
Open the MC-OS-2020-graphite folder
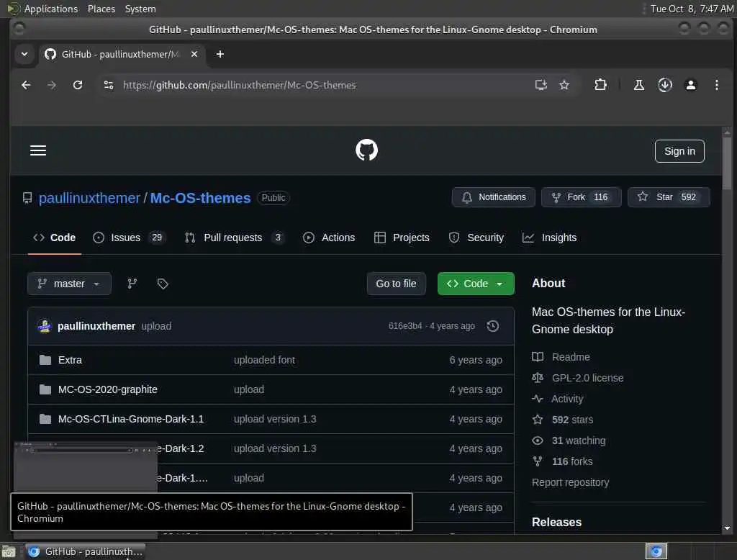click(108, 389)
